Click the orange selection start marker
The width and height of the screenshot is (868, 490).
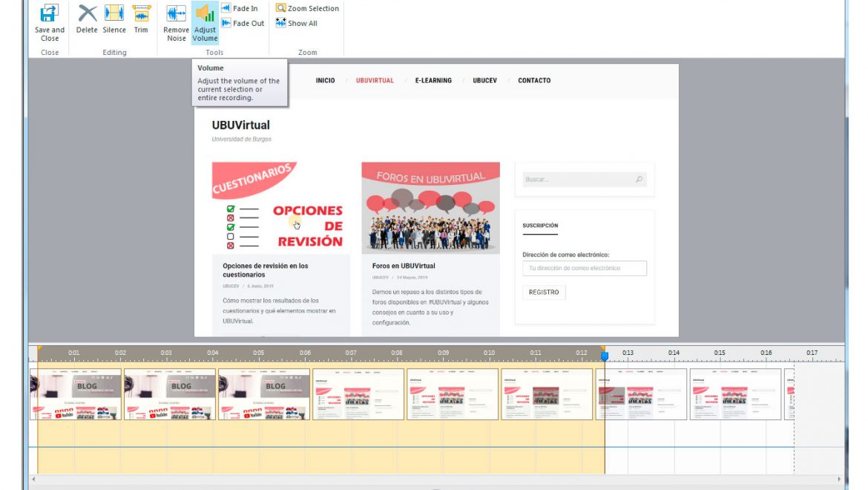click(x=39, y=350)
